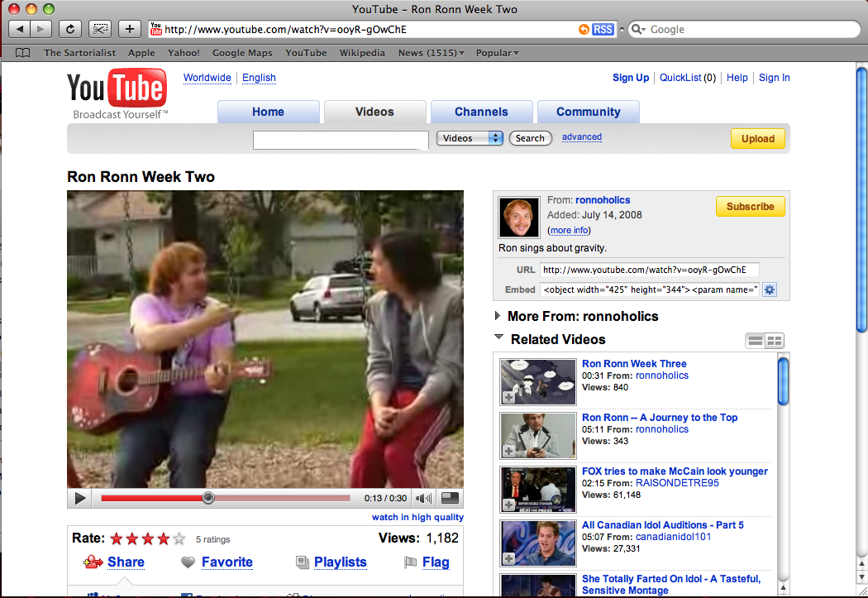Mute the video with the speaker icon

(x=423, y=498)
